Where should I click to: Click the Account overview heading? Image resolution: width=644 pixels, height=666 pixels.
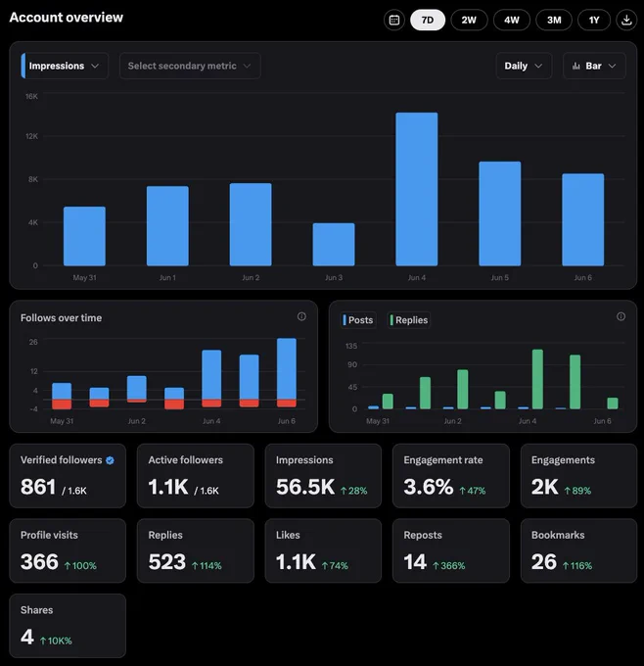67,18
